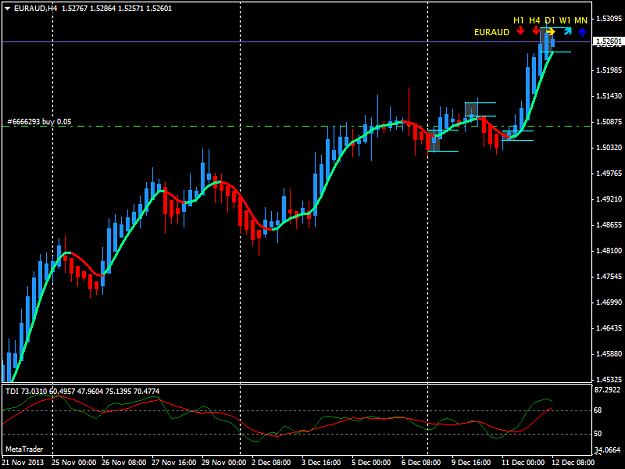Click price scale value 1.45880

pyautogui.click(x=609, y=354)
